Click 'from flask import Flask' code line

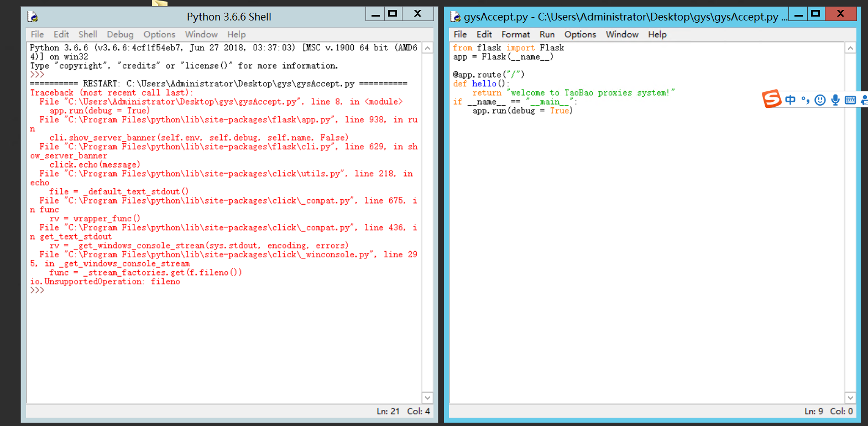click(x=509, y=48)
